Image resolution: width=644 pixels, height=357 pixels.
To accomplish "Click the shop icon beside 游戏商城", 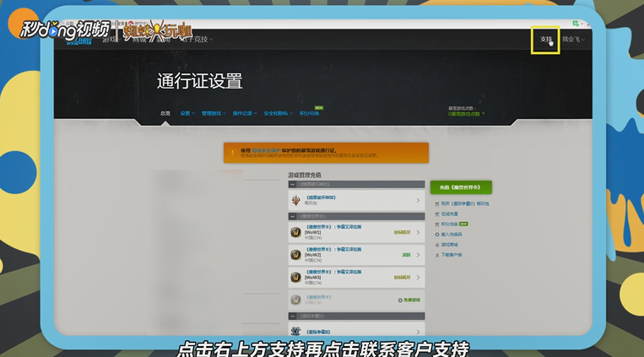I will point(437,245).
